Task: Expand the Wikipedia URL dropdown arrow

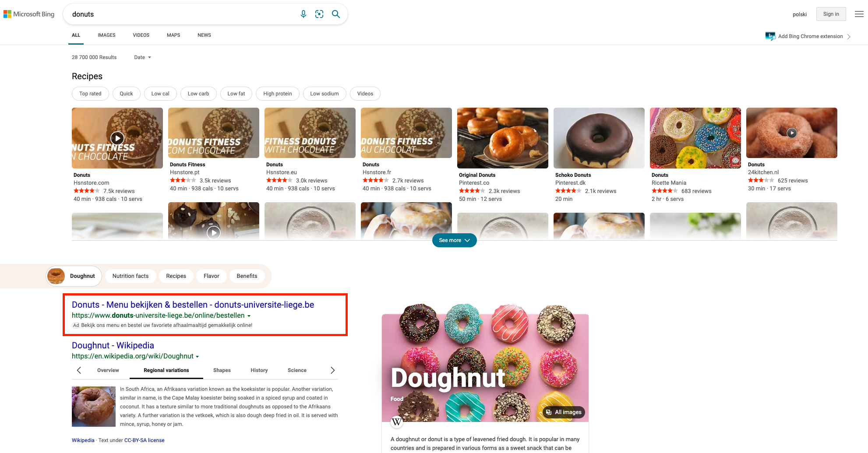Action: tap(198, 357)
